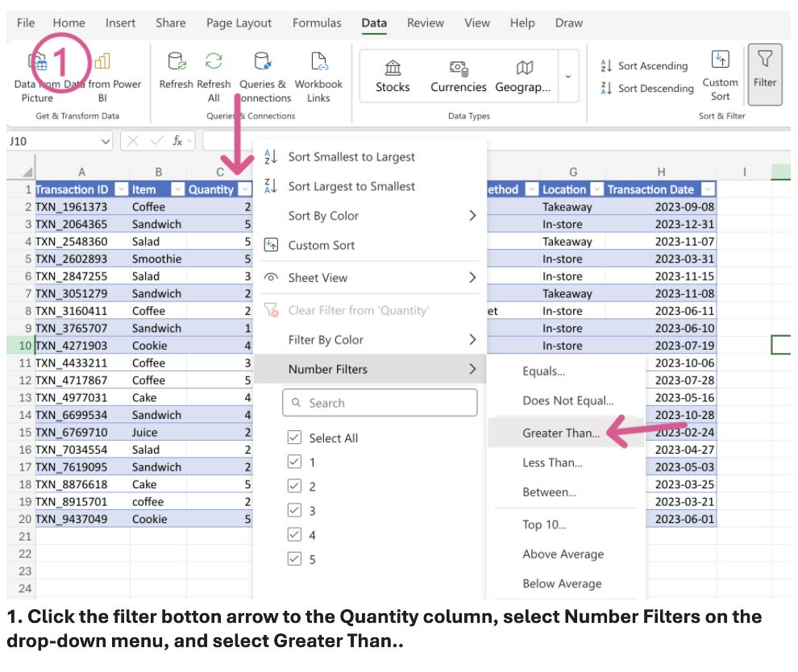Open Custom Sort from ribbon
Screen dimensions: 798x672
pyautogui.click(x=720, y=75)
